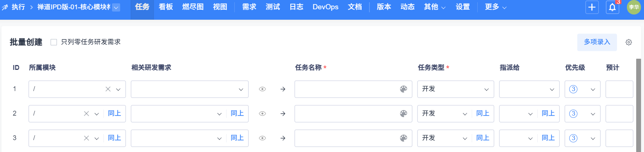Open the gear settings icon beside 多项录入
The height and width of the screenshot is (152, 644).
click(x=629, y=42)
